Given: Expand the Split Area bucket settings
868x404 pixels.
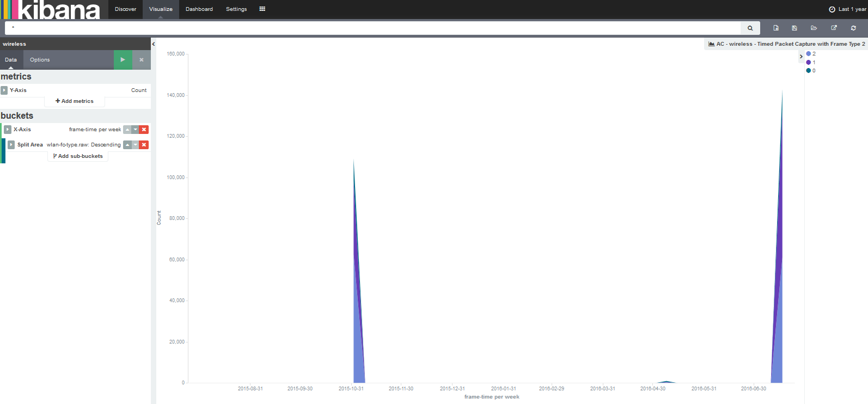Looking at the screenshot, I should point(11,145).
